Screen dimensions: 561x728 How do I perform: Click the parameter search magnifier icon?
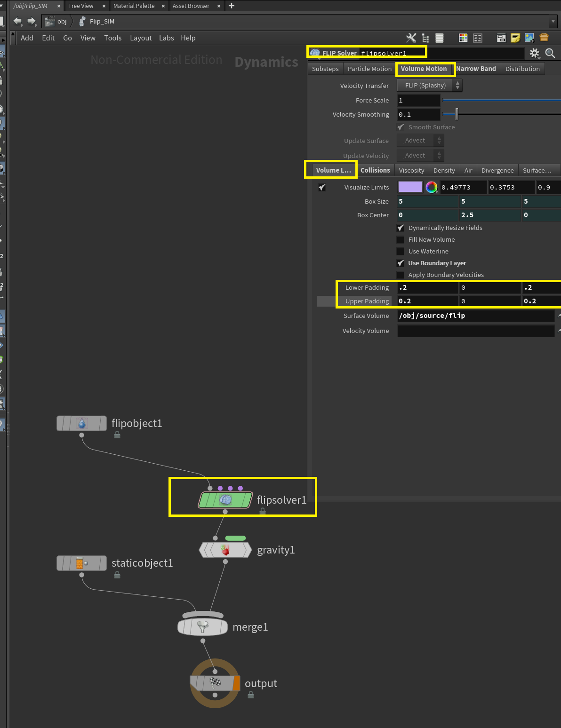click(550, 53)
